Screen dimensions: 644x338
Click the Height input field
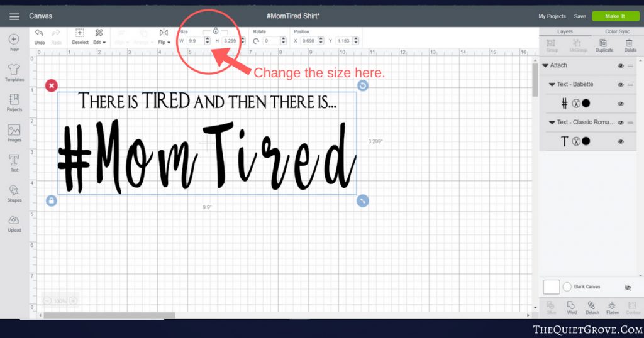tap(230, 41)
